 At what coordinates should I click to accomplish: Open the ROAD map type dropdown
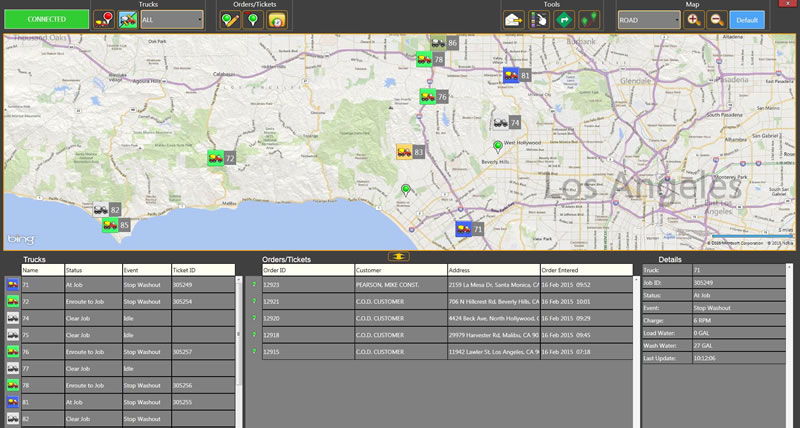pyautogui.click(x=648, y=19)
